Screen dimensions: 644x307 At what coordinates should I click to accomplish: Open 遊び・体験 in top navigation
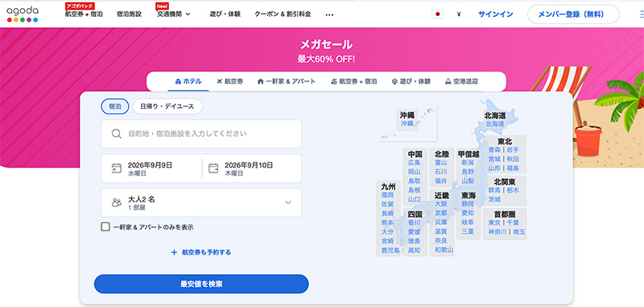pos(225,14)
